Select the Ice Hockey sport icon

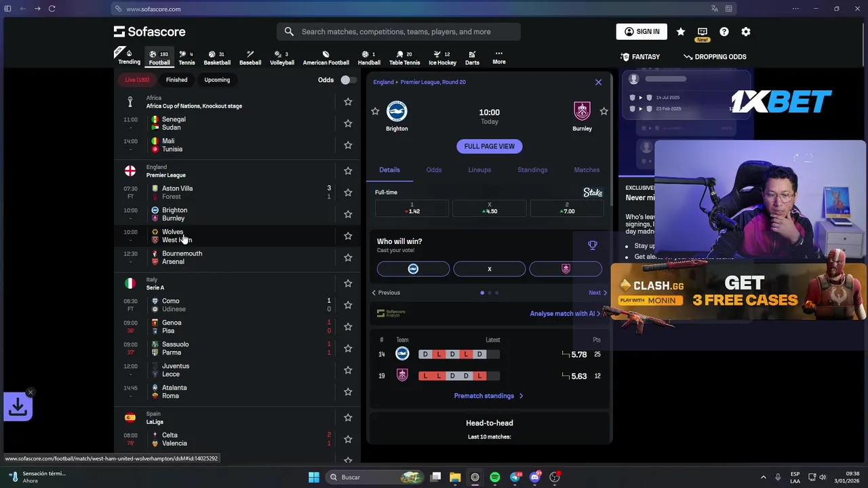[442, 58]
